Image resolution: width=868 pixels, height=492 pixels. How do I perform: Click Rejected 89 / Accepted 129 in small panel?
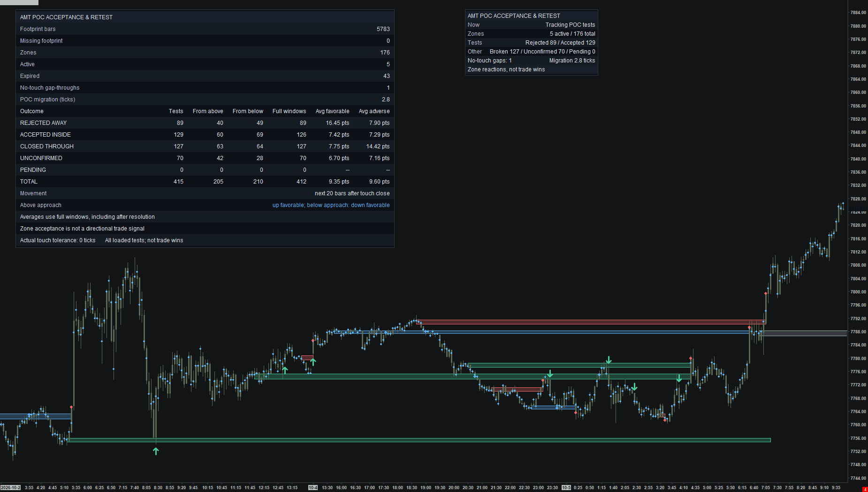pyautogui.click(x=560, y=43)
